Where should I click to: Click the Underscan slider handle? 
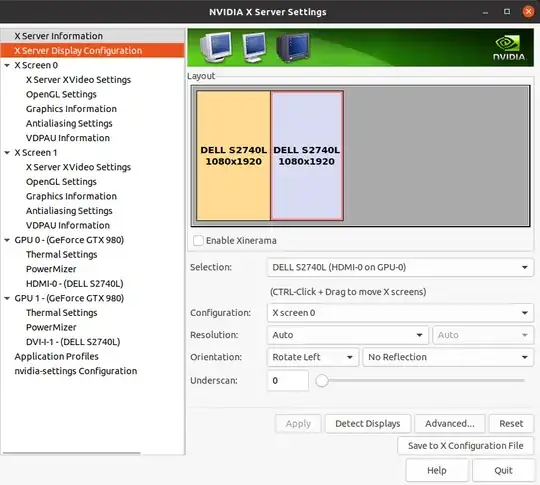pos(322,381)
